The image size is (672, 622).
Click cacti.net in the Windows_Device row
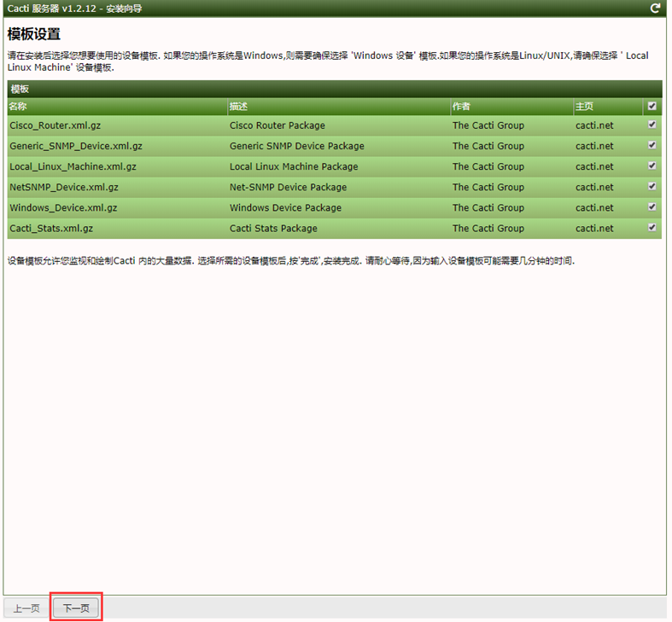click(x=594, y=208)
